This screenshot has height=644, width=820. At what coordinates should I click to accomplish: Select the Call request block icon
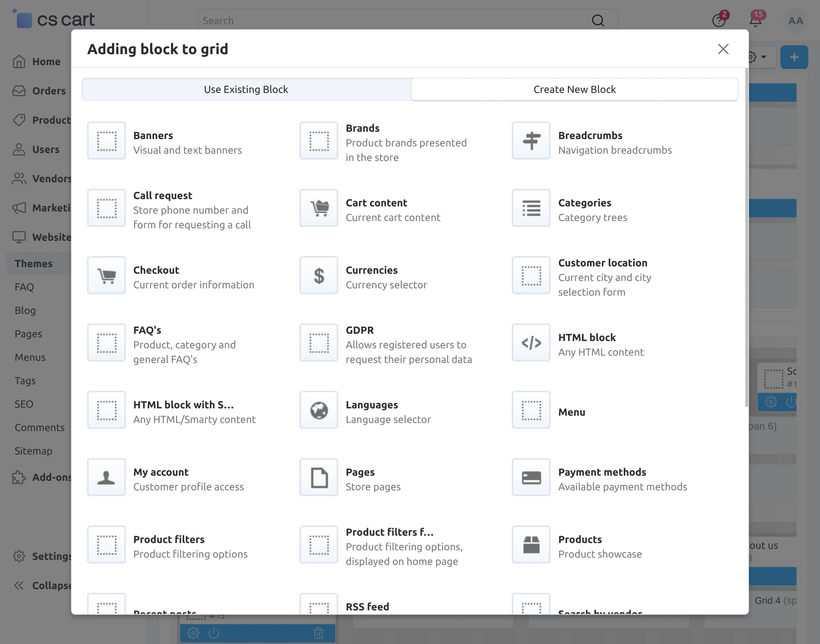(x=107, y=208)
